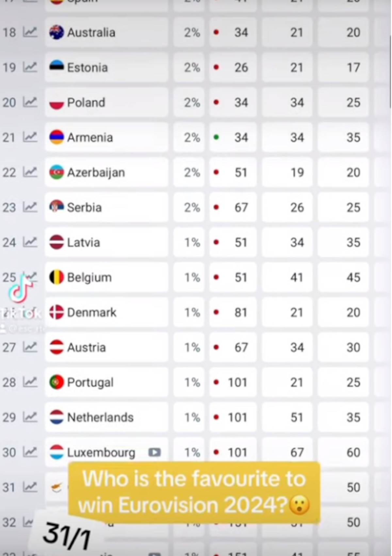Viewport: 392px width, 556px height.
Task: Click the 31/1 odds label
Action: click(x=66, y=533)
